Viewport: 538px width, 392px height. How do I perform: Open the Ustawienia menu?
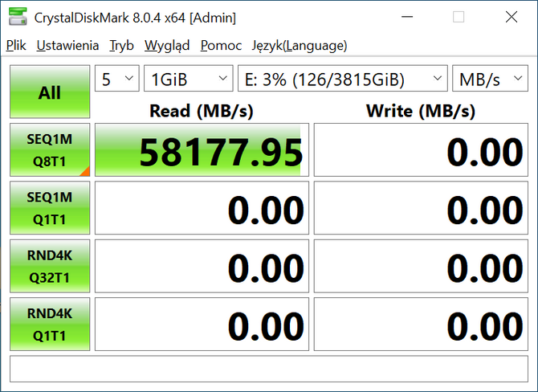click(67, 45)
